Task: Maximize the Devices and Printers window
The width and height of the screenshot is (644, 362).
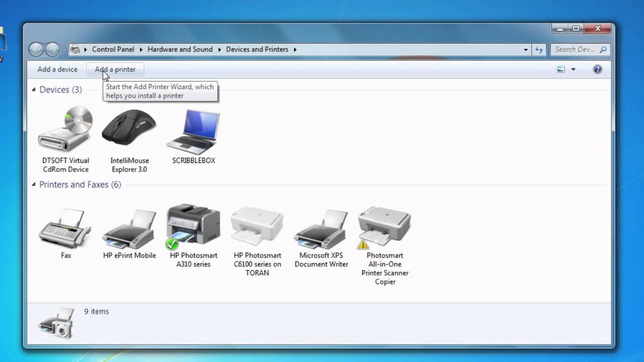Action: point(576,29)
